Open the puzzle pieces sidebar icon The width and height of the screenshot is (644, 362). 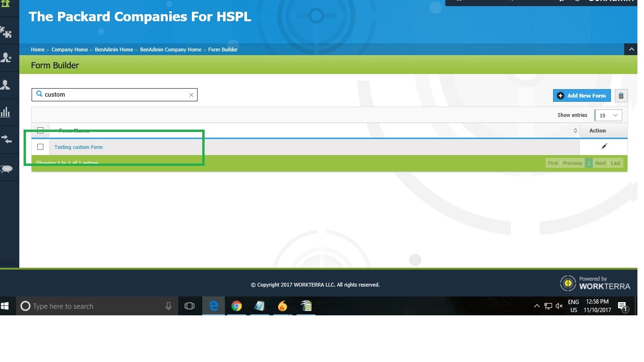point(6,32)
